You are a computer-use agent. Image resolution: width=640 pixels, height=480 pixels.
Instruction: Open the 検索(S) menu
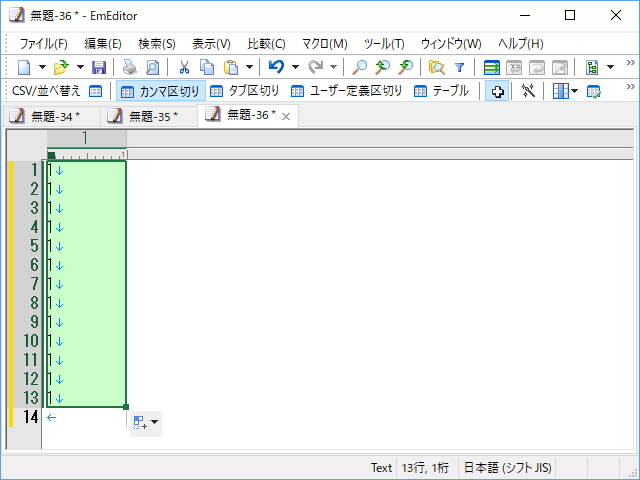(157, 43)
